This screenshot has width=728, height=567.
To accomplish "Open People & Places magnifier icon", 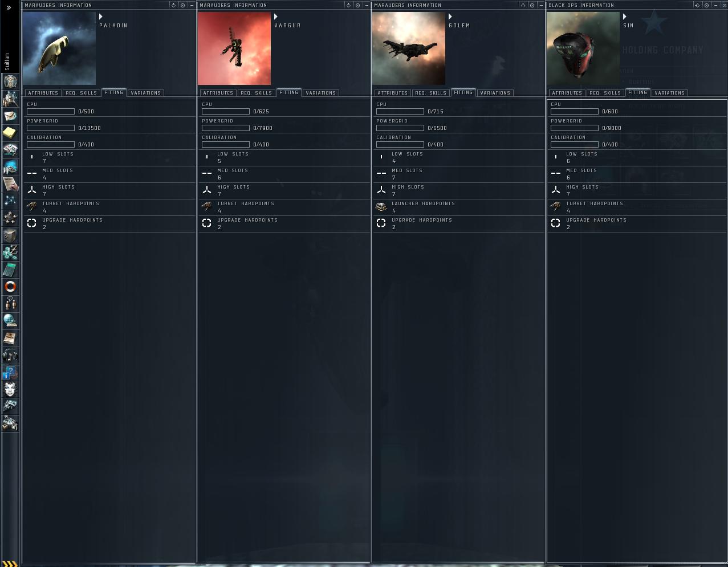I will 10,99.
